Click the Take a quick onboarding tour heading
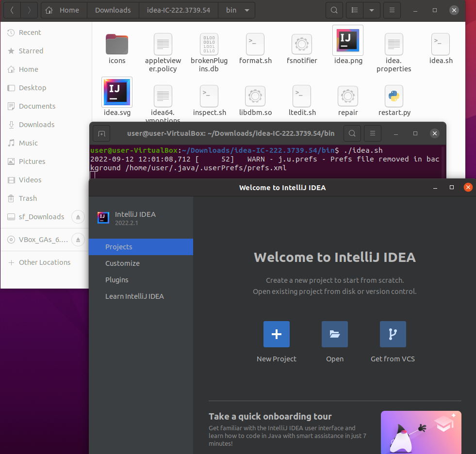Viewport: 476px width, 454px height. (x=270, y=416)
